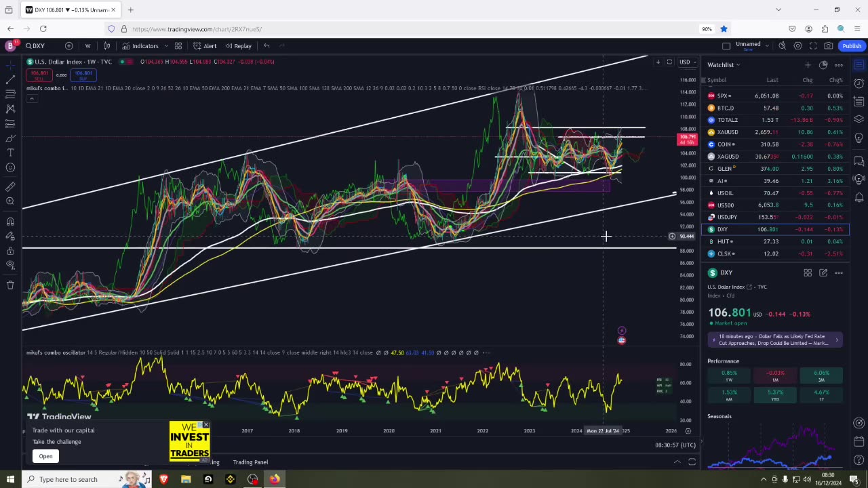This screenshot has width=868, height=488.
Task: Open the notifications bell icon
Action: pos(859,197)
